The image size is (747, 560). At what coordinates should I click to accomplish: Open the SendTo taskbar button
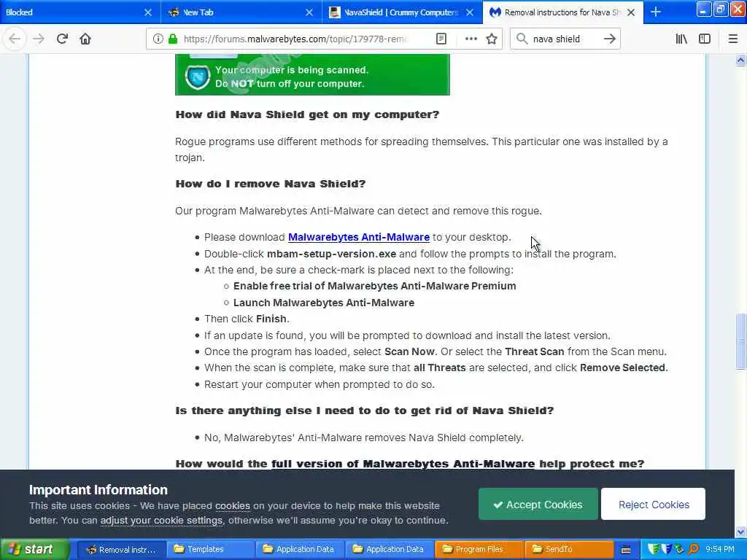tap(569, 550)
